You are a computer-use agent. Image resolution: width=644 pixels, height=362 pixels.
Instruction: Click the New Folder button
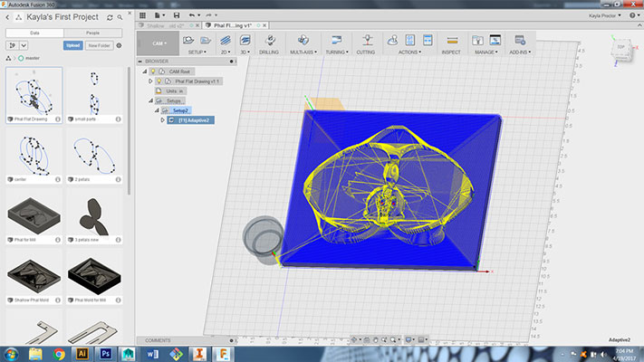(x=99, y=45)
